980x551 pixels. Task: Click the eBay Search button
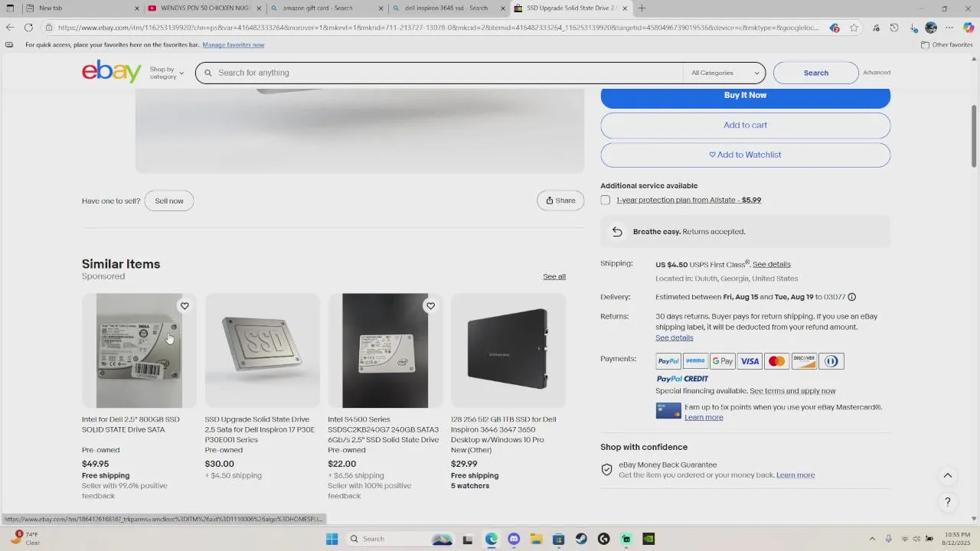(815, 73)
